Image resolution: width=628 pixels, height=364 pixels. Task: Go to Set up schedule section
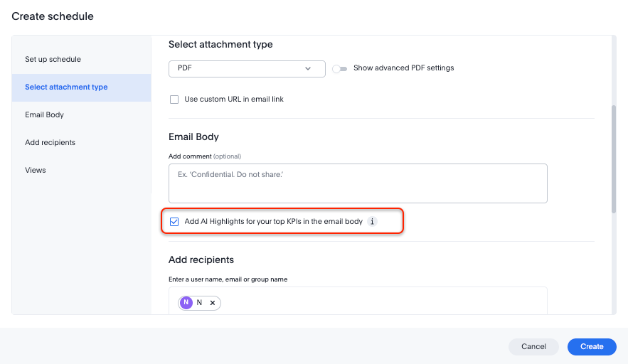(53, 59)
